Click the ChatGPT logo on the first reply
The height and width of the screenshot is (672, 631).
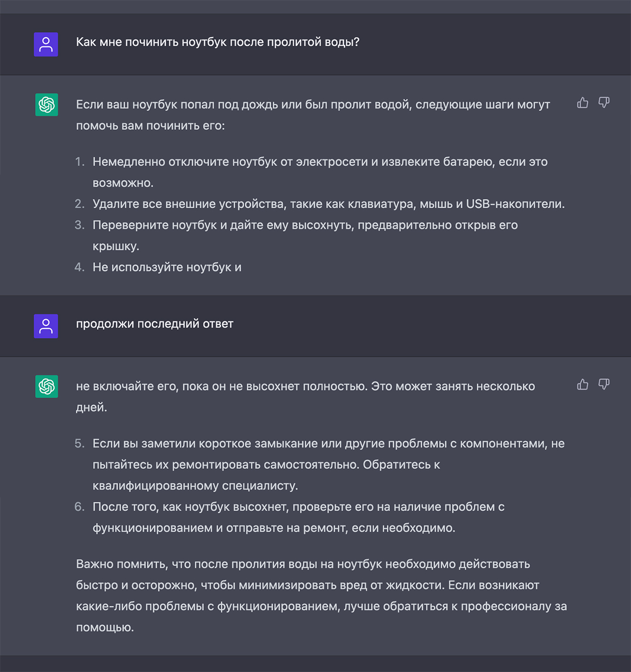(46, 104)
